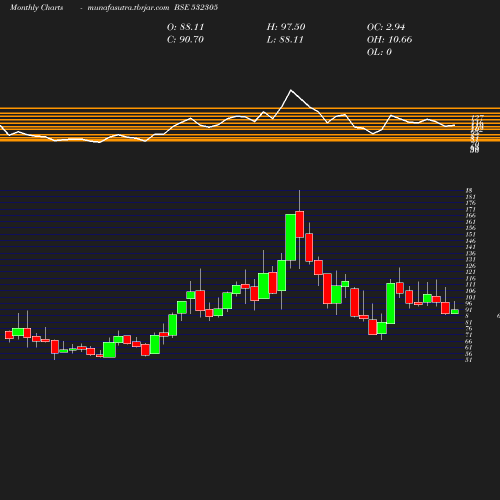500x500 pixels.
Task: Click the 131 price axis label
Action: pyautogui.click(x=470, y=260)
